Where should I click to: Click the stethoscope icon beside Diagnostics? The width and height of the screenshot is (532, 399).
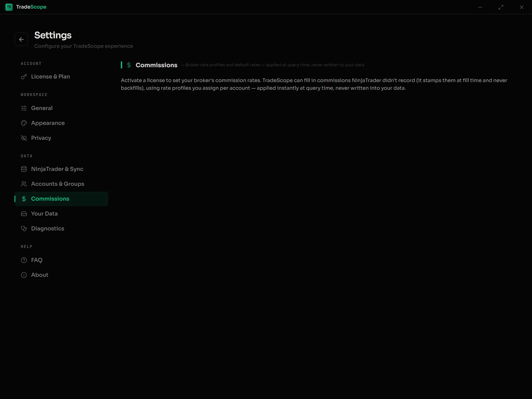[x=24, y=229]
